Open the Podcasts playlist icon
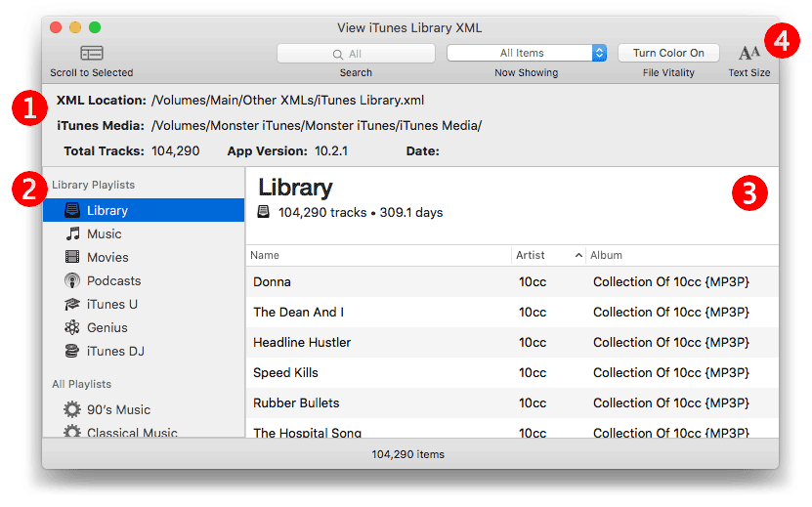 click(72, 280)
